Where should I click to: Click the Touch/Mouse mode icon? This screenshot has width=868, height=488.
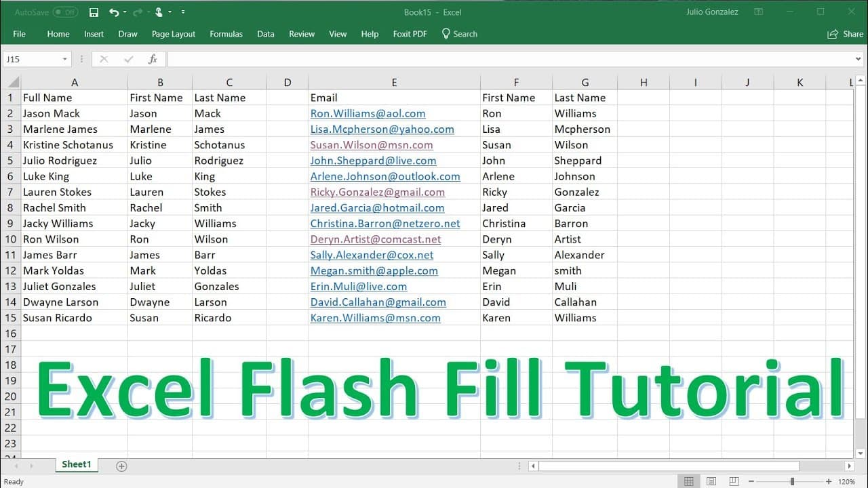coord(159,12)
